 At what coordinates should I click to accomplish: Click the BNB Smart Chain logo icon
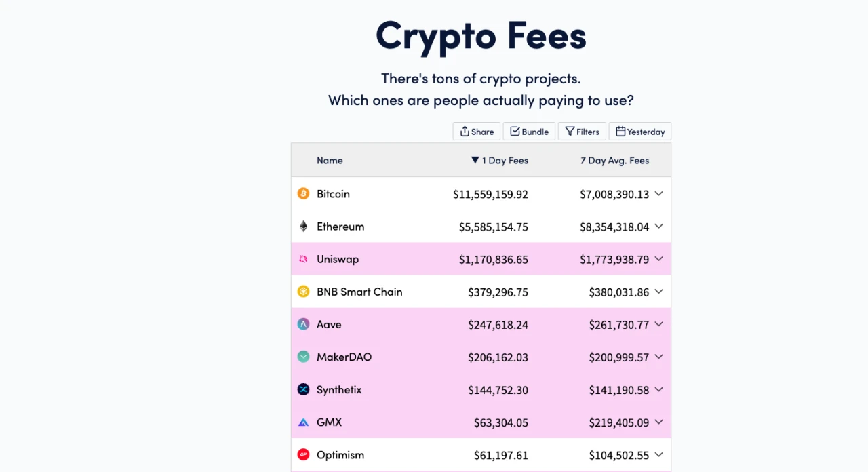coord(303,292)
